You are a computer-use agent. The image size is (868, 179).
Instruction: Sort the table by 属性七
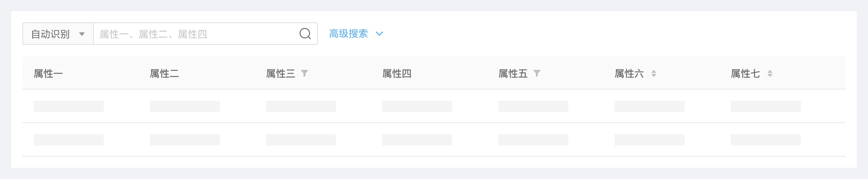pyautogui.click(x=770, y=73)
